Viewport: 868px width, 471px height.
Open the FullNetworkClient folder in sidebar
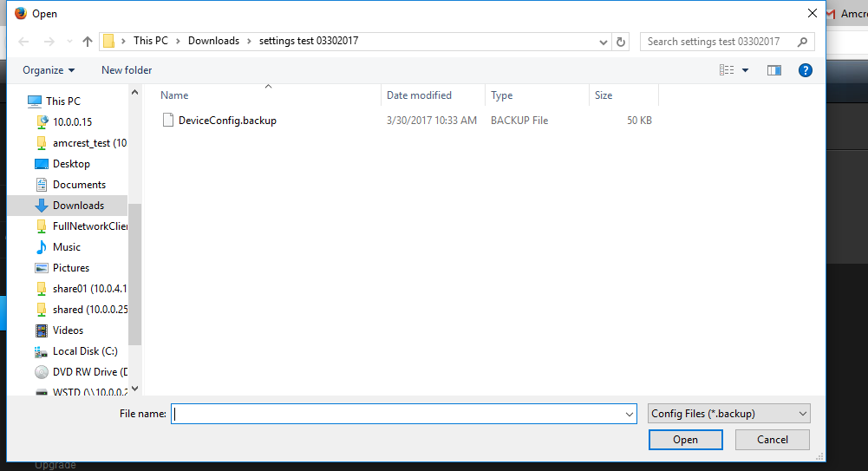pyautogui.click(x=89, y=226)
